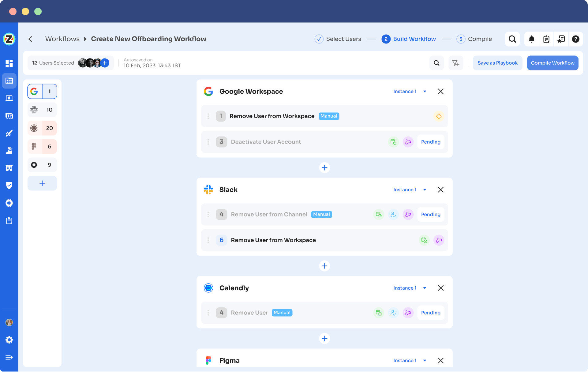The image size is (588, 372).
Task: Click plus button between Slack and Calendly
Action: (325, 266)
